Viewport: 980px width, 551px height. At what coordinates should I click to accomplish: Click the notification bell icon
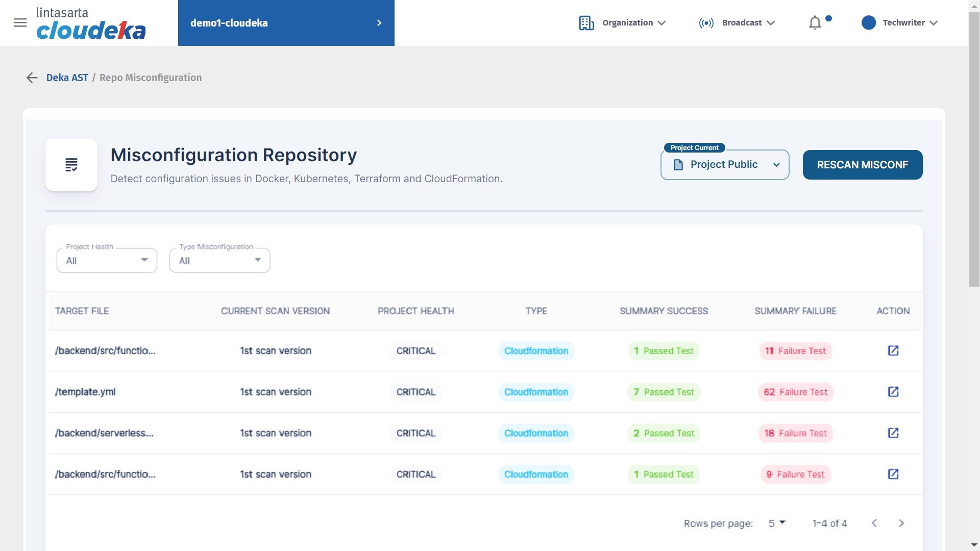pyautogui.click(x=815, y=23)
